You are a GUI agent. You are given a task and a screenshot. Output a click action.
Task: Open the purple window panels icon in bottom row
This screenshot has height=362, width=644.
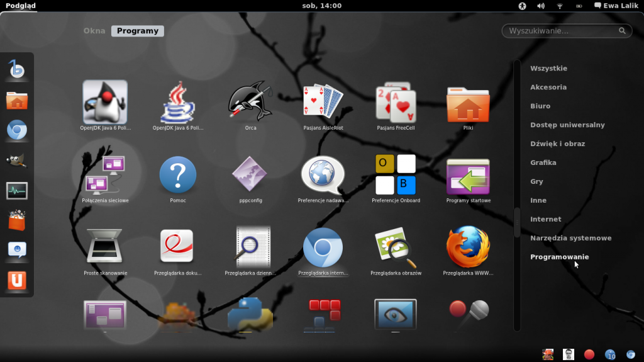(105, 315)
